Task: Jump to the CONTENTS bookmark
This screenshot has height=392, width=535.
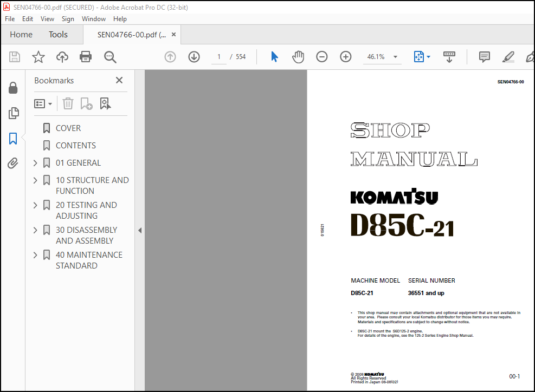Action: point(76,146)
